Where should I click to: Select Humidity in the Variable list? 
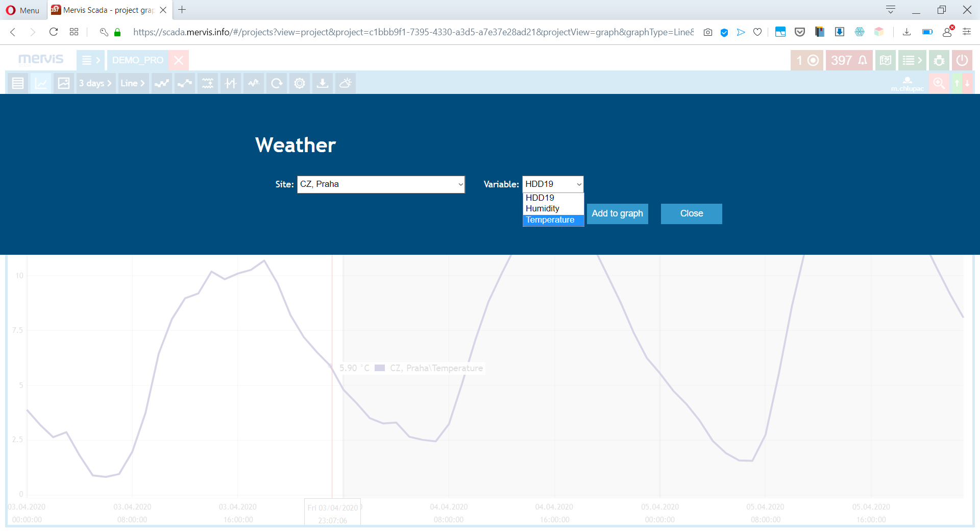(x=542, y=208)
